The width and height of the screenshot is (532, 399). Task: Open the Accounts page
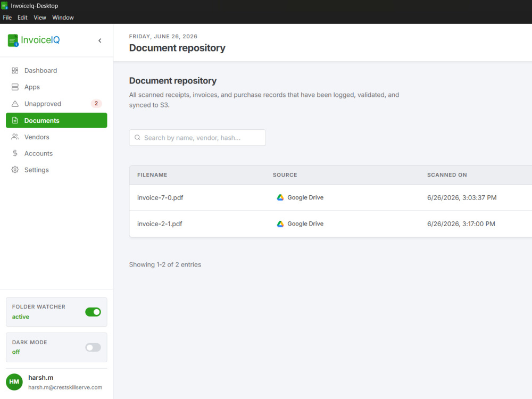[x=56, y=153]
